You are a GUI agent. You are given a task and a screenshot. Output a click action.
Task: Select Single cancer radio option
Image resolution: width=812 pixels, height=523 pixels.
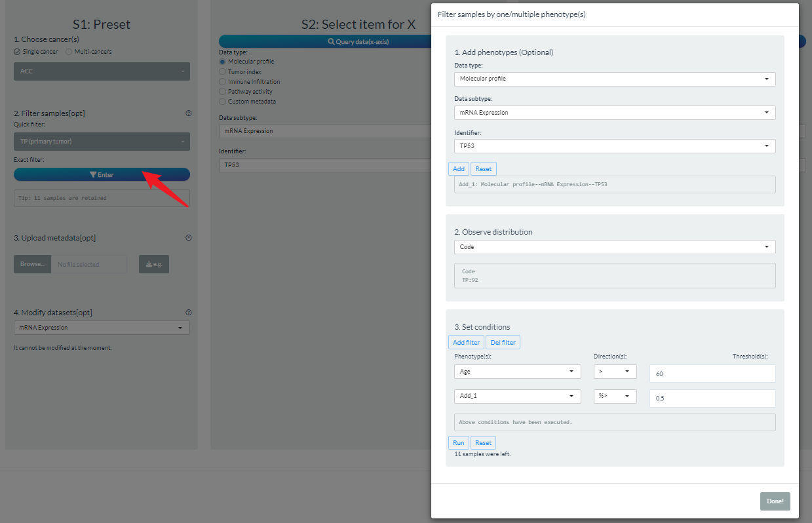pyautogui.click(x=36, y=52)
